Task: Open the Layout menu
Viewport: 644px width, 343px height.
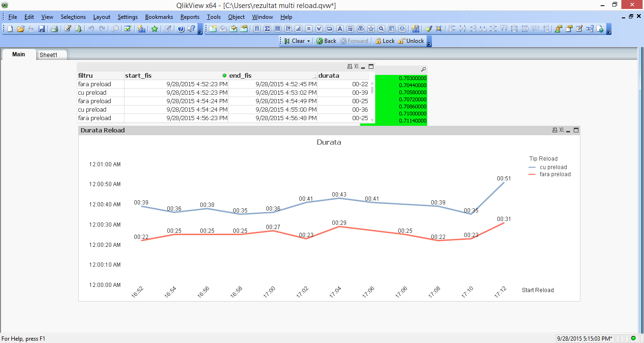Action: 101,17
